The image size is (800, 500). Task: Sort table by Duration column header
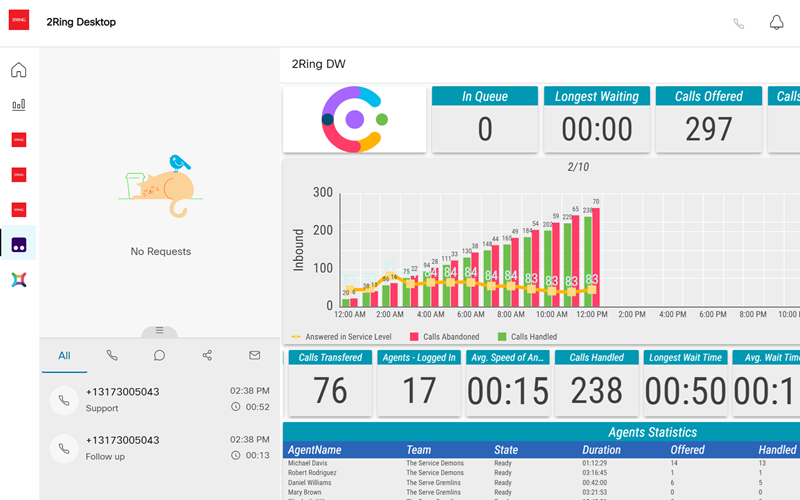coord(602,450)
